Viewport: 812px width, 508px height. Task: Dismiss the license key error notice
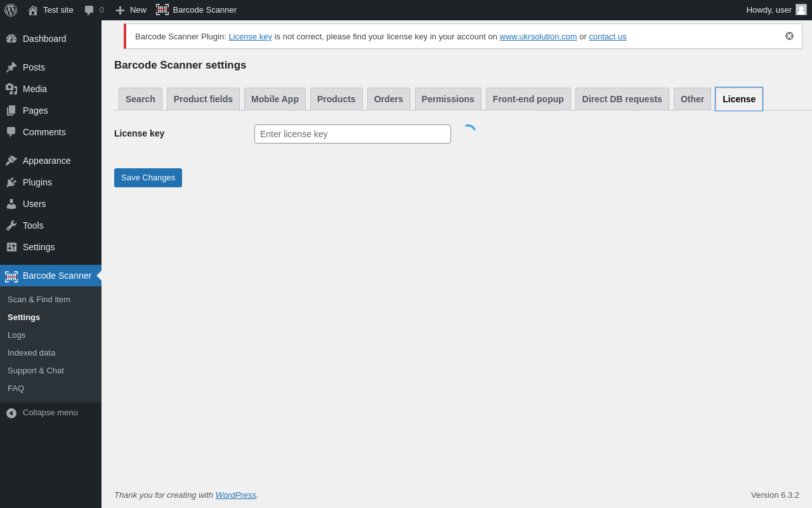[x=789, y=36]
